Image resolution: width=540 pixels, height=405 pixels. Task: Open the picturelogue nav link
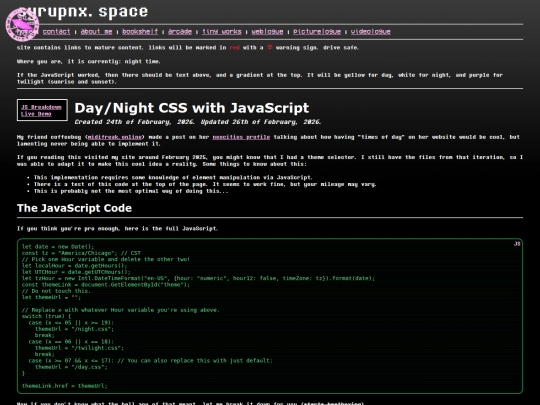317,31
